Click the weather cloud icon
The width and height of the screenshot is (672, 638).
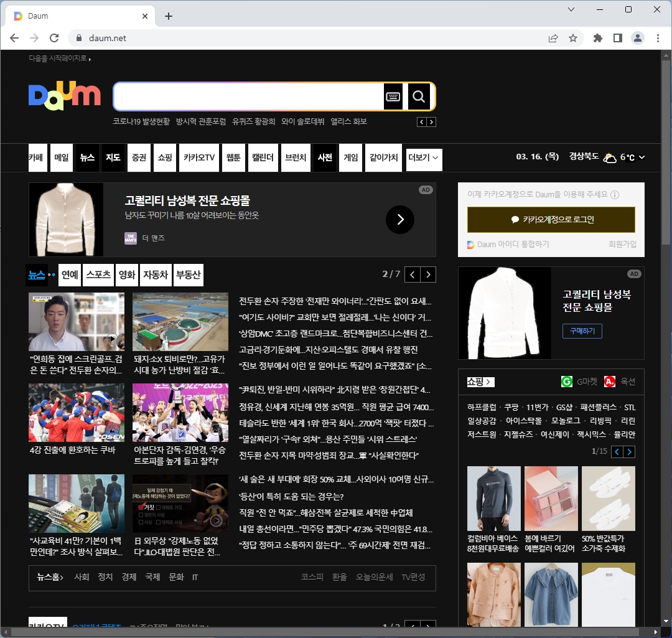tap(609, 157)
